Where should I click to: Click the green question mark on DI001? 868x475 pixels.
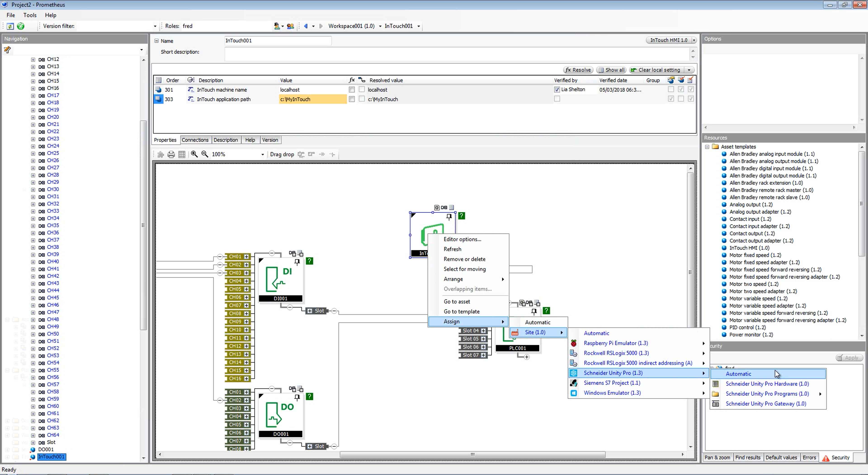tap(309, 261)
